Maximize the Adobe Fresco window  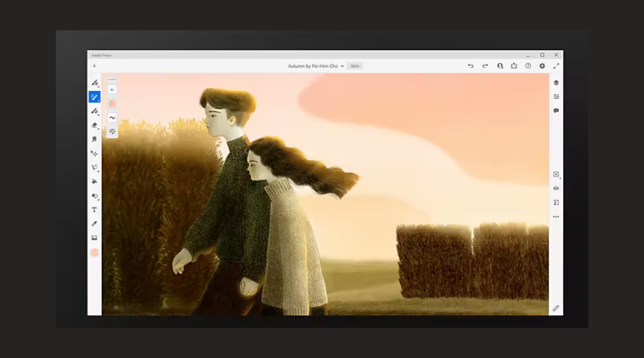(542, 54)
